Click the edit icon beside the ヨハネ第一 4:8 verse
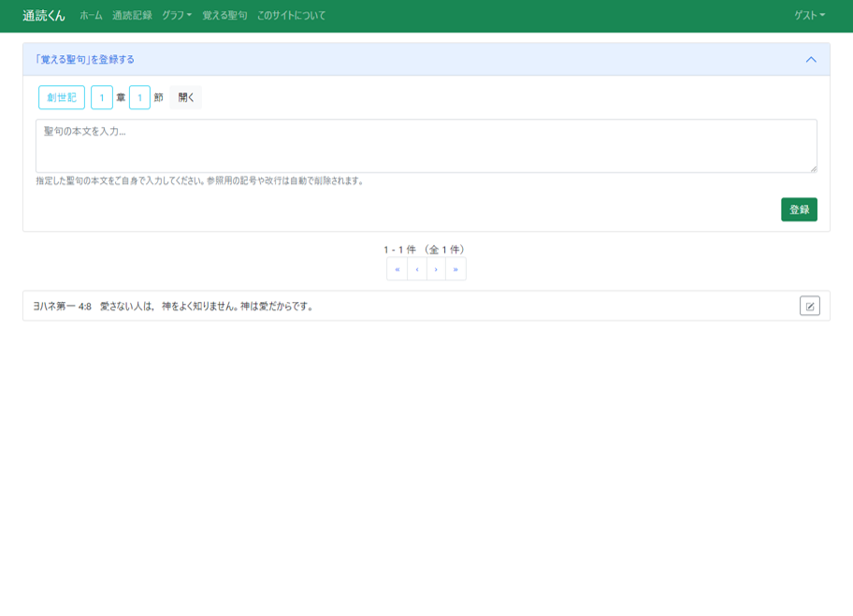The height and width of the screenshot is (616, 853). [809, 306]
